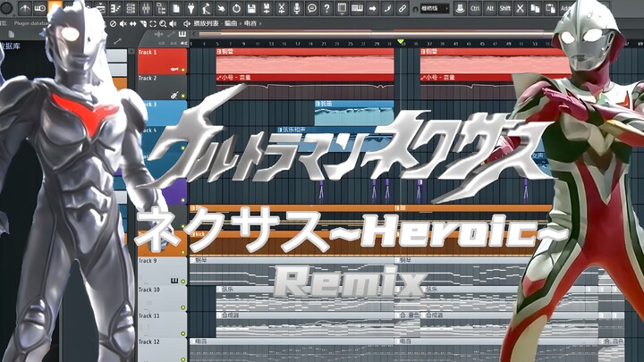Toggle the Ctrl modifier button

tap(475, 8)
